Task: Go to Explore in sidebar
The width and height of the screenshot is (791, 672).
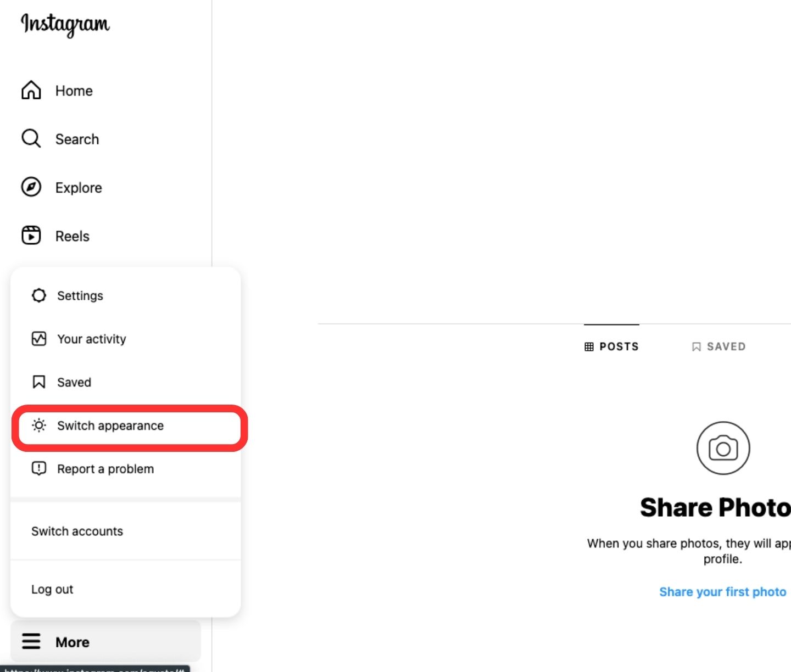Action: pos(79,188)
